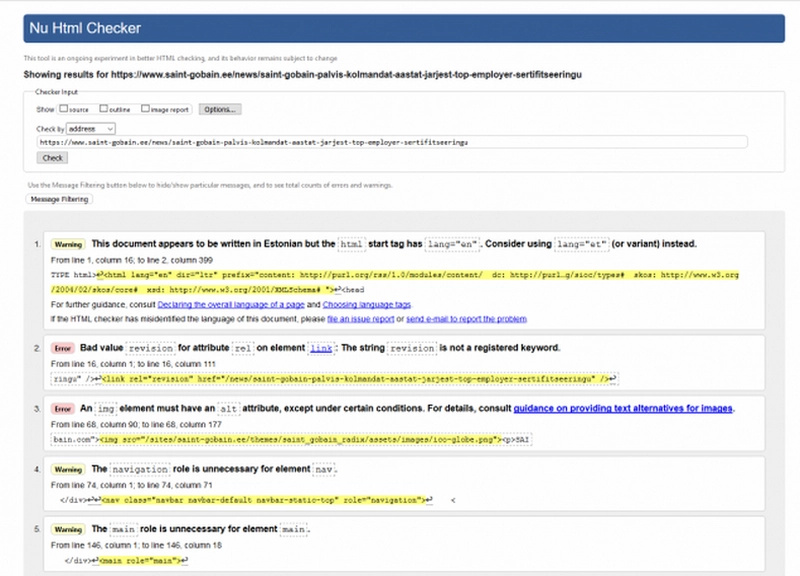Screen dimensions: 800x576
Task: Click 'send e-mail to report the problem' link
Action: pos(464,318)
